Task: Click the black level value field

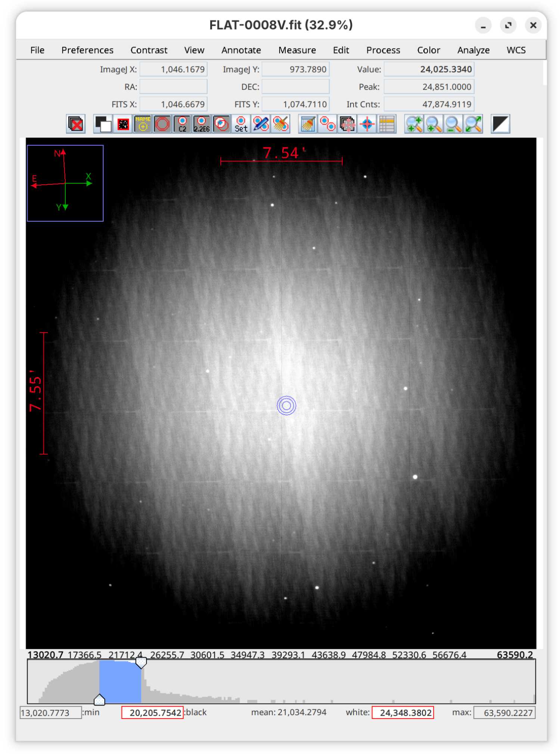Action: click(153, 713)
